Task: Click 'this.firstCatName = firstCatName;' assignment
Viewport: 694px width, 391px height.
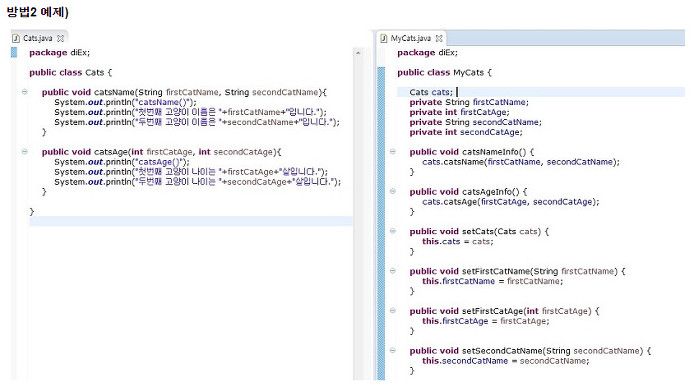Action: click(x=493, y=281)
